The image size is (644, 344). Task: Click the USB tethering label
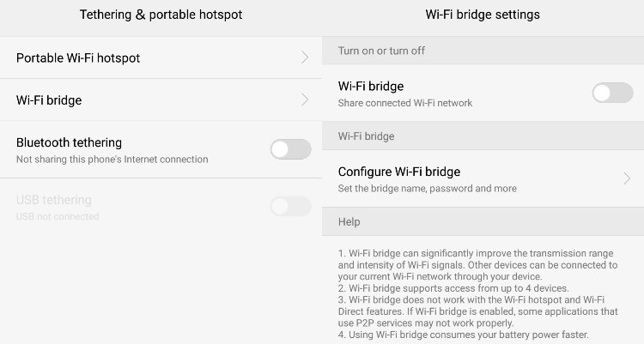tap(53, 200)
